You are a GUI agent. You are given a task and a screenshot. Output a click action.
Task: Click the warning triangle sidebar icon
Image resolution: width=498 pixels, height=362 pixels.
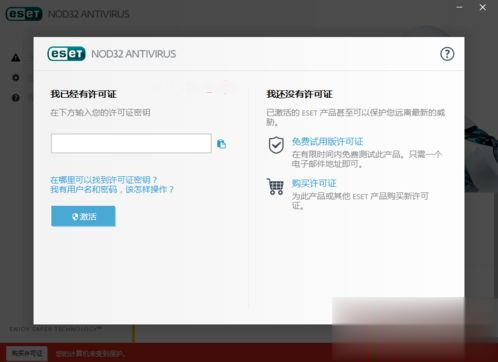(x=16, y=58)
